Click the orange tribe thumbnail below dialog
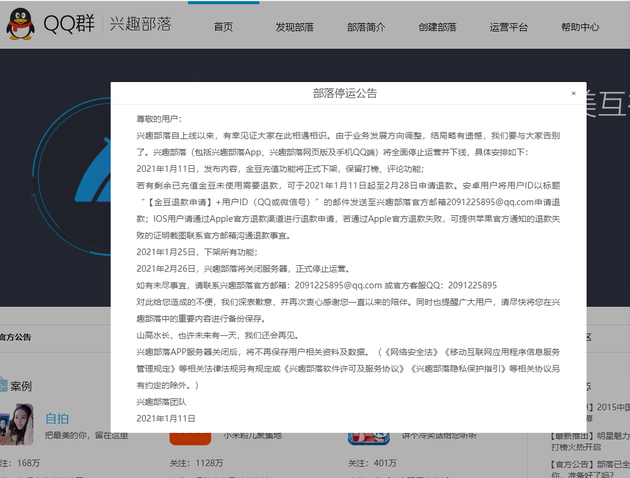Screen dimensions: 630x478 click(190, 439)
